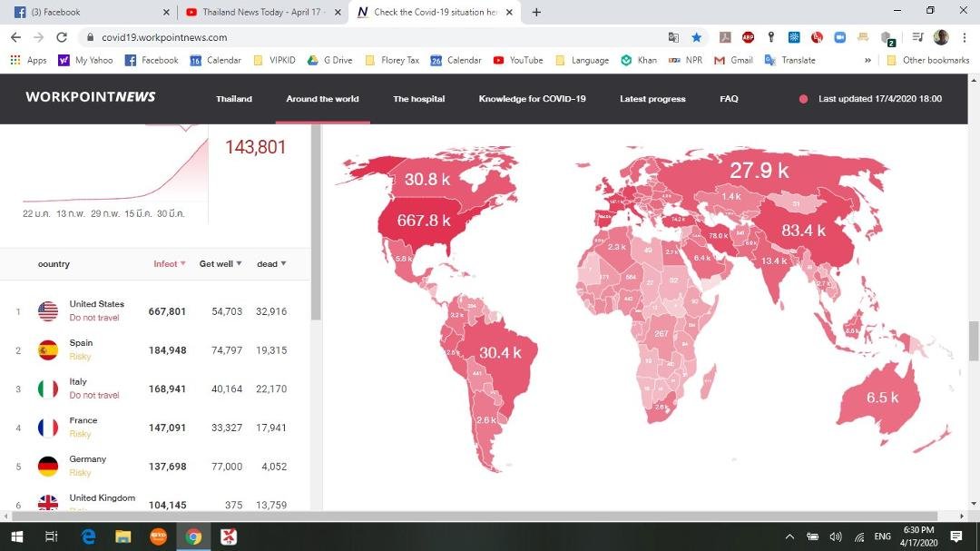
Task: Click the page vertical scrollbar thumb
Action: point(974,340)
